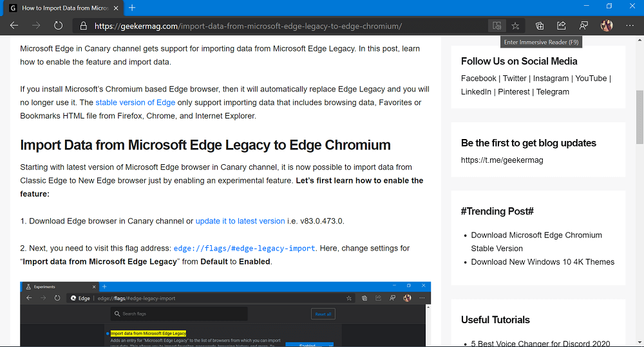Open 'stable version of Edge' link
This screenshot has height=347, width=644.
(x=135, y=102)
